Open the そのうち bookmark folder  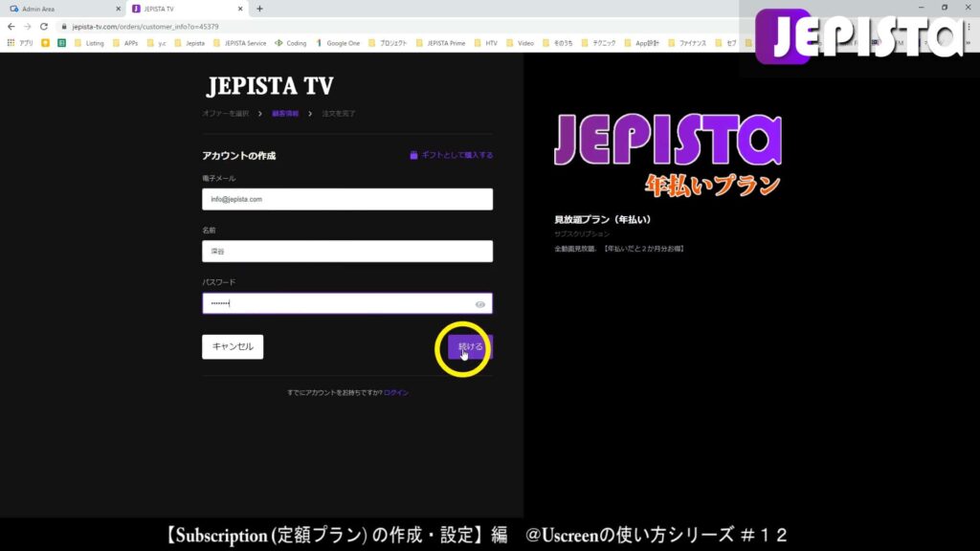558,43
